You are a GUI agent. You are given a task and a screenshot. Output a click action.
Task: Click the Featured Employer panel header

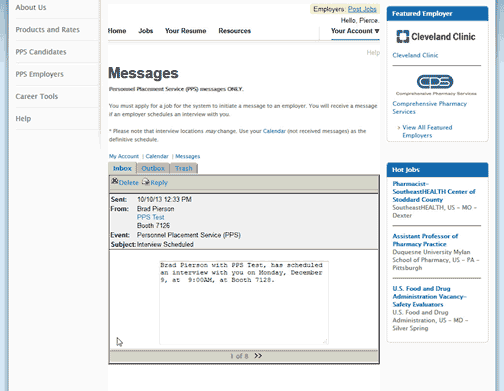tap(437, 14)
